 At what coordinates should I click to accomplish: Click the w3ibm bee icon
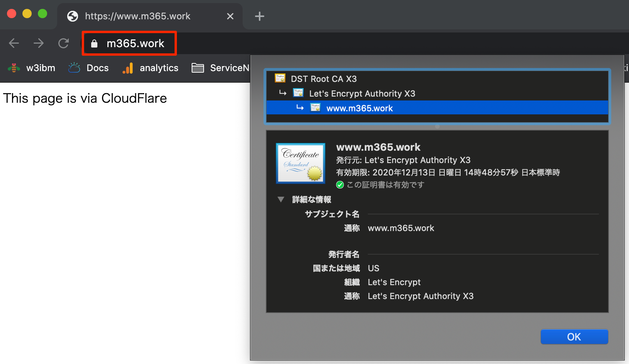[14, 68]
